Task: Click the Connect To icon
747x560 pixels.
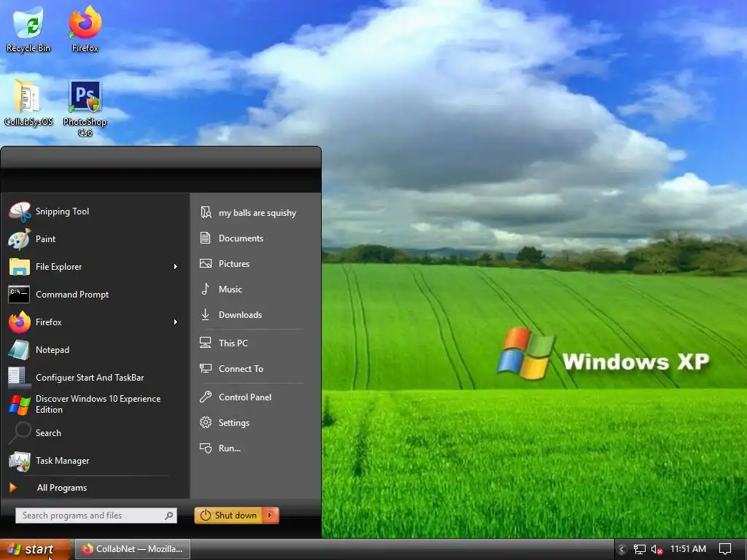Action: point(205,368)
